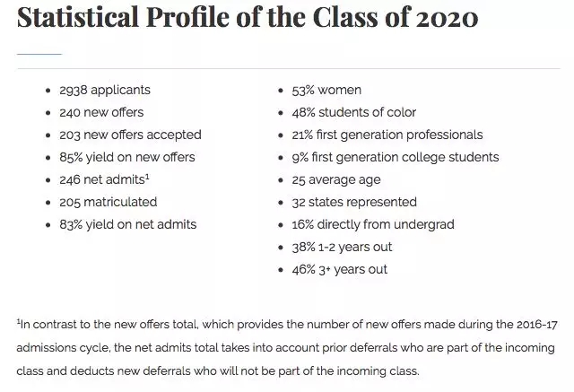This screenshot has width=574, height=392.
Task: Click "48% students of color" item
Action: point(353,112)
